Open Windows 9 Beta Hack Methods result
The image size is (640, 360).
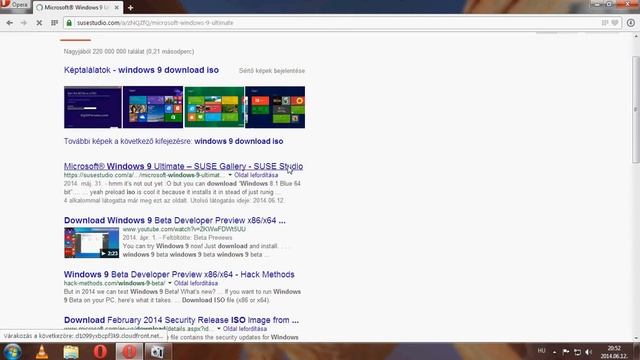(179, 274)
